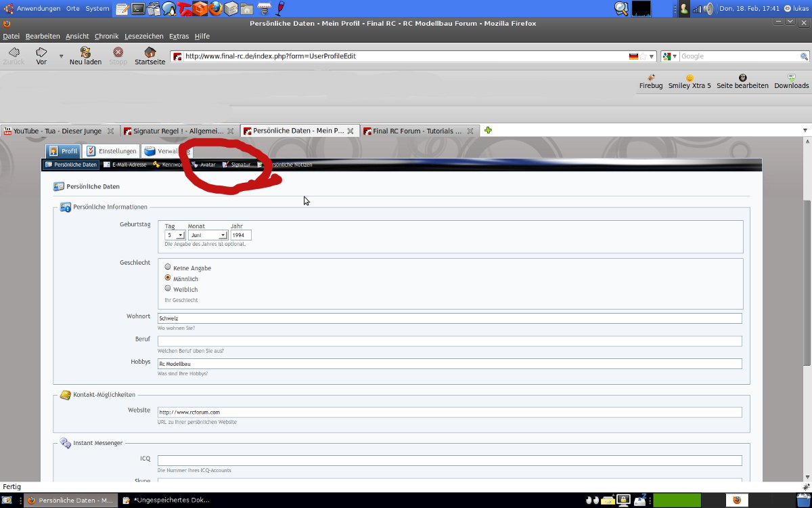812x508 pixels.
Task: Go to Startseite home icon
Action: (x=150, y=53)
